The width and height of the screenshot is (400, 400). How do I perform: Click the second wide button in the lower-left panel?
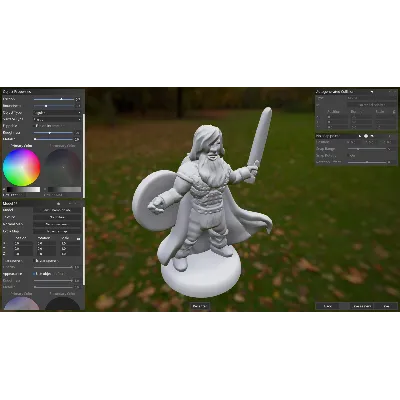coord(57,217)
